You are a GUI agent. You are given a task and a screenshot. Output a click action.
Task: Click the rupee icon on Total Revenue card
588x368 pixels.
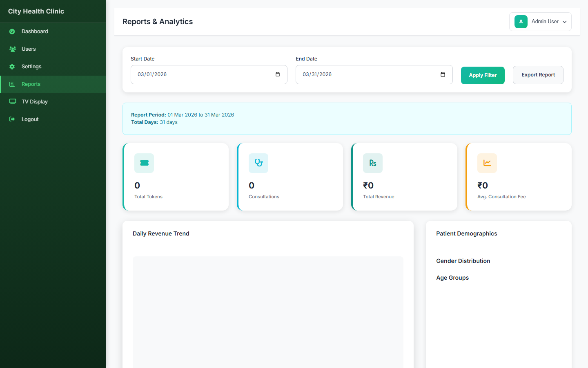pyautogui.click(x=373, y=163)
